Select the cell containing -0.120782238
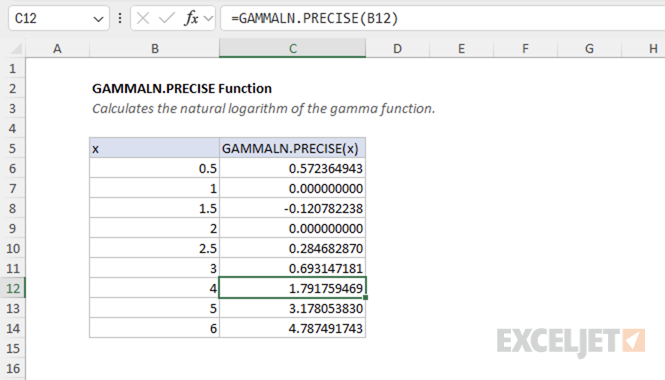Viewport: 665px width, 380px height. [x=293, y=208]
